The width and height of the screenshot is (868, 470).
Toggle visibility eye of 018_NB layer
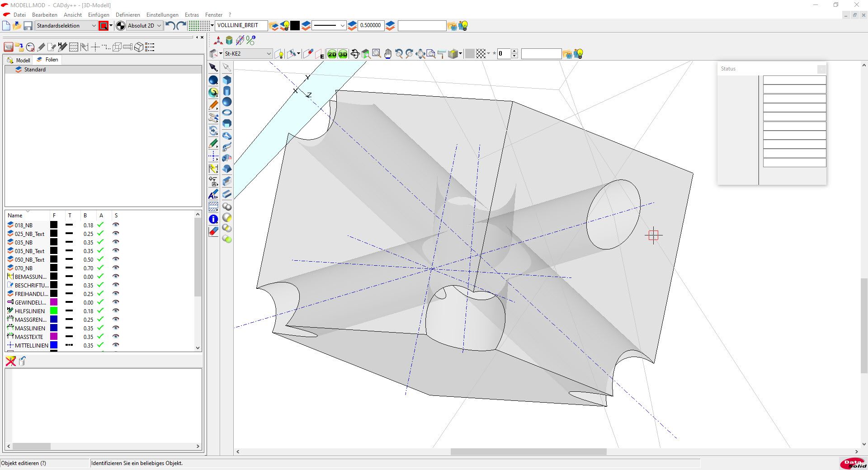116,225
